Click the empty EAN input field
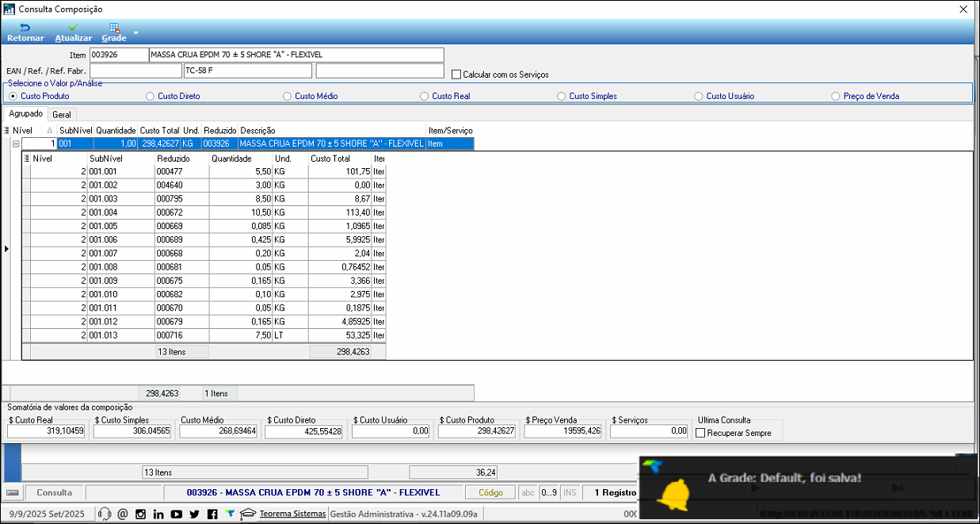 135,71
